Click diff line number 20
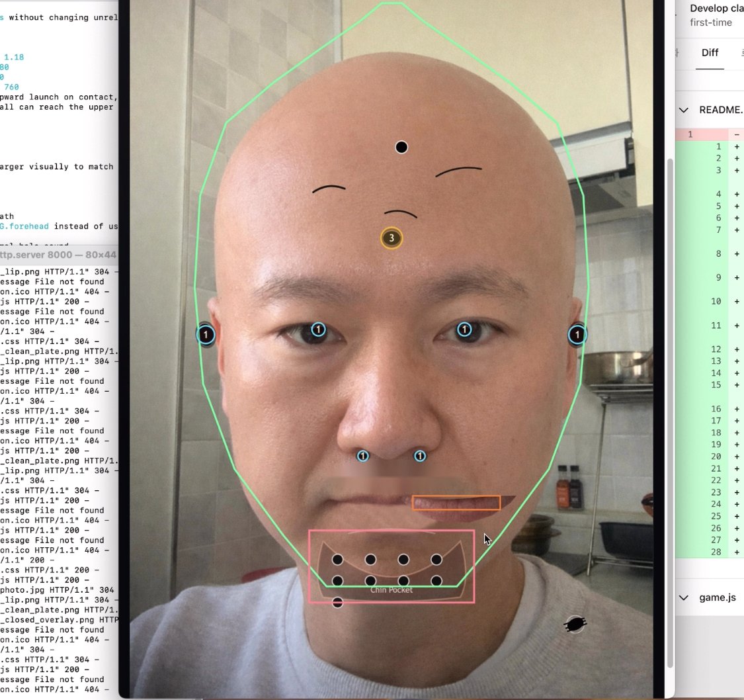This screenshot has width=744, height=700. point(716,457)
